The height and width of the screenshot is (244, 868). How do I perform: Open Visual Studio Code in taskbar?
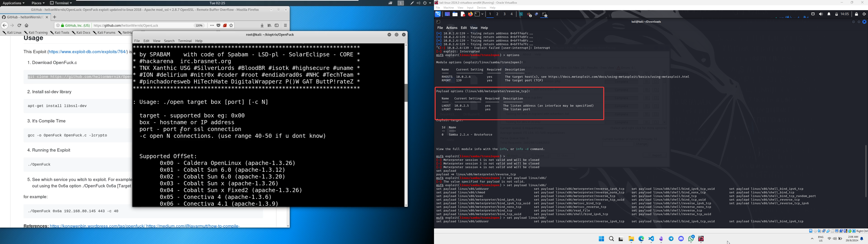651,239
